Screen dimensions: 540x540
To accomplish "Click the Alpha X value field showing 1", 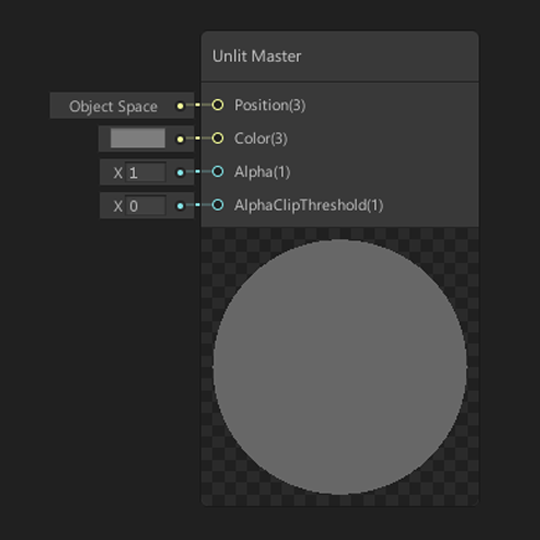I will coord(145,172).
